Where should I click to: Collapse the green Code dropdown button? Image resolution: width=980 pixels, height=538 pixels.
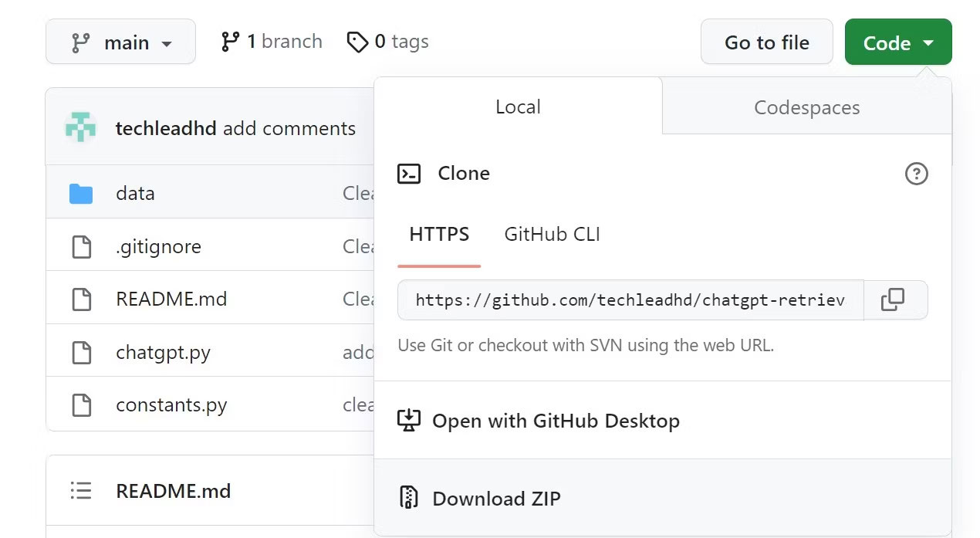click(x=897, y=42)
